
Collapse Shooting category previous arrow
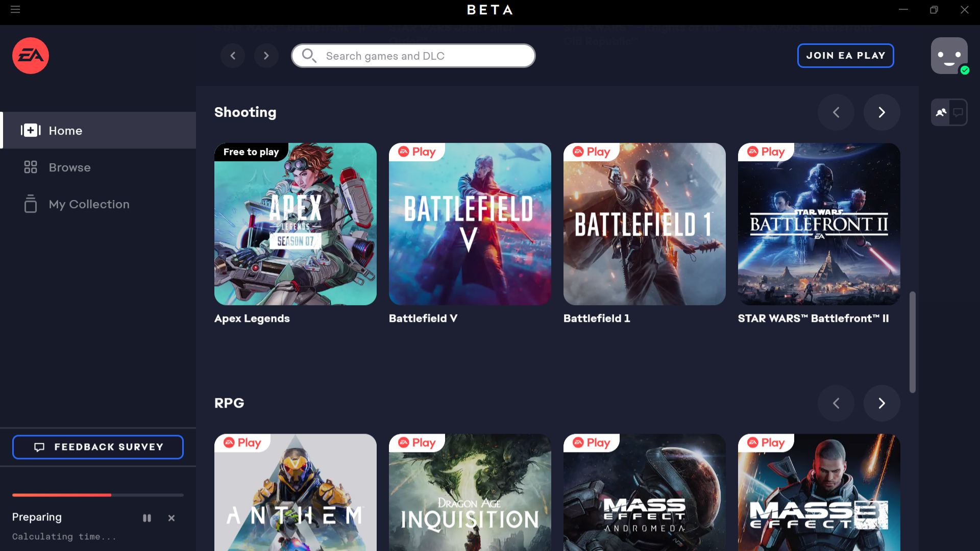coord(837,112)
